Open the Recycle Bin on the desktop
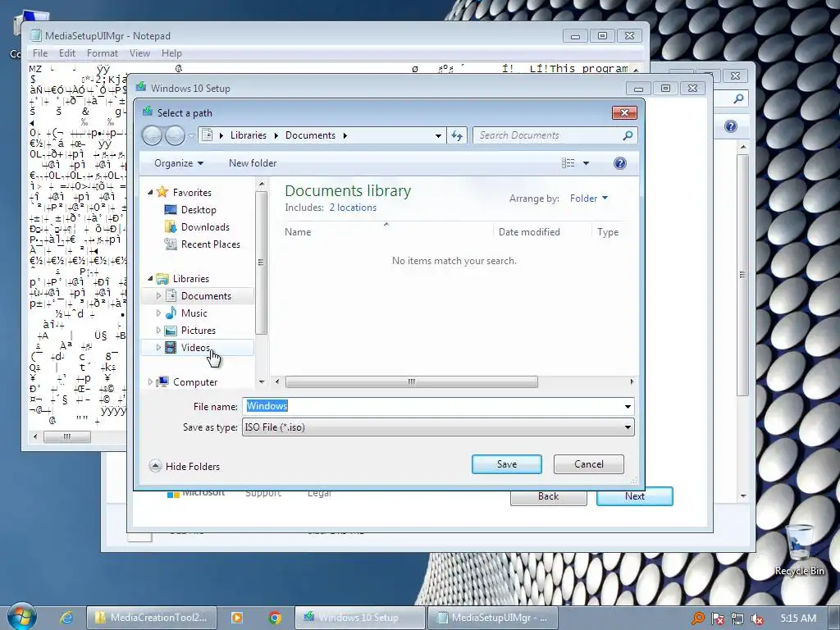The width and height of the screenshot is (840, 630). tap(799, 549)
